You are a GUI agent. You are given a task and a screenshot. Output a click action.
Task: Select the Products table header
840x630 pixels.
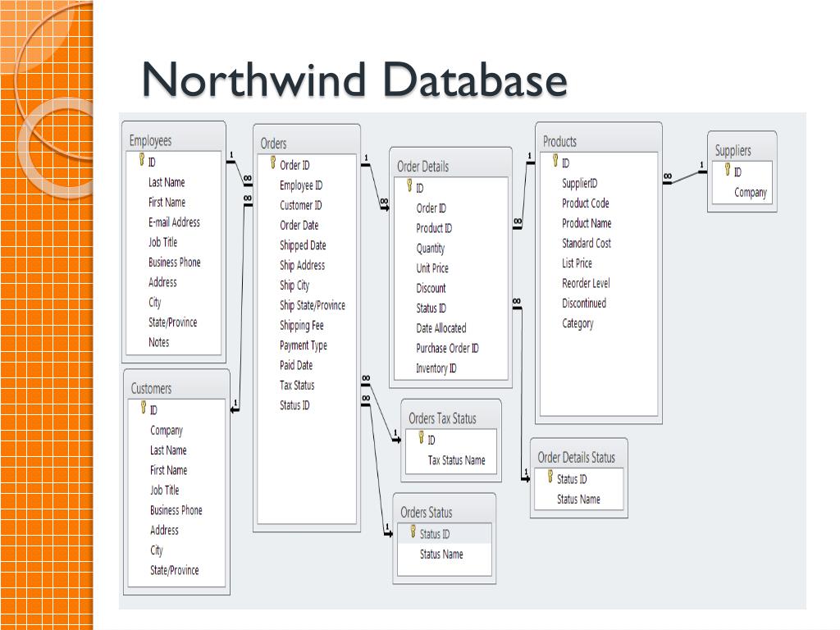pyautogui.click(x=559, y=141)
